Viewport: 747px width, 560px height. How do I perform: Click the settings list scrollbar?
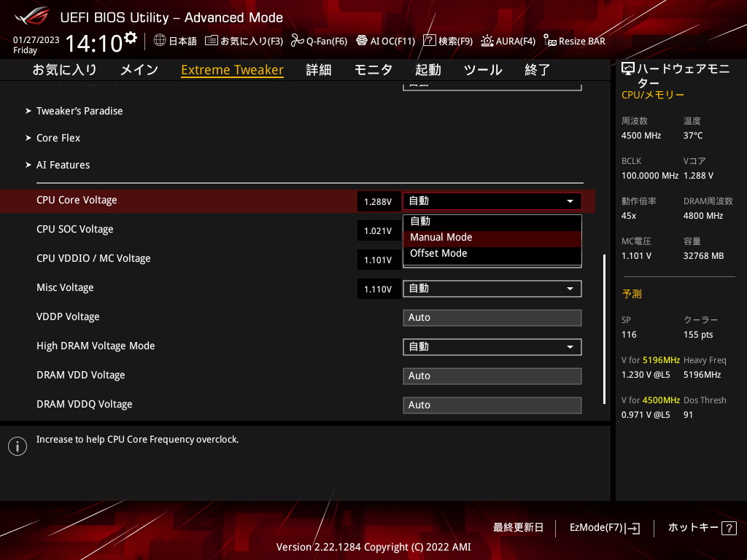[x=605, y=329]
